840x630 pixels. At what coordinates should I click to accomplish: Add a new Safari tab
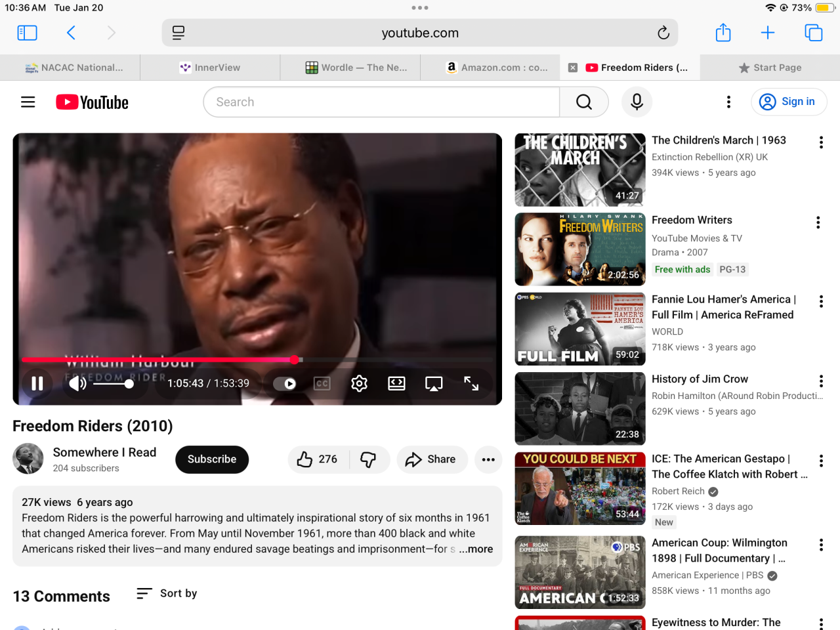click(768, 33)
